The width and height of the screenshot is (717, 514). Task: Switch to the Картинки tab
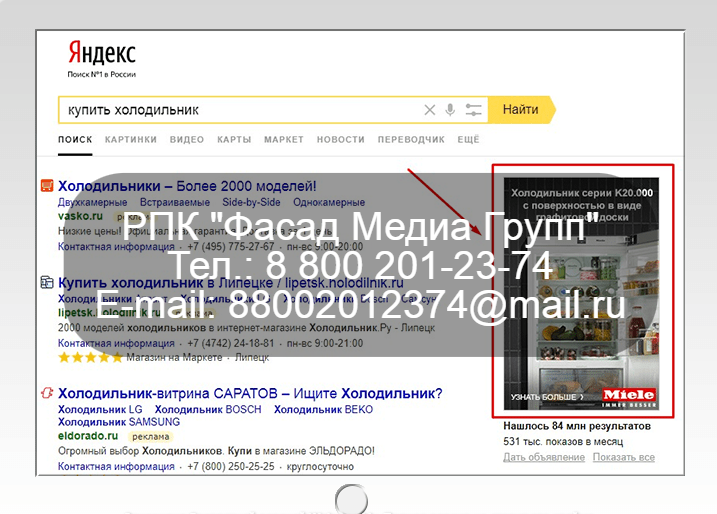click(130, 140)
